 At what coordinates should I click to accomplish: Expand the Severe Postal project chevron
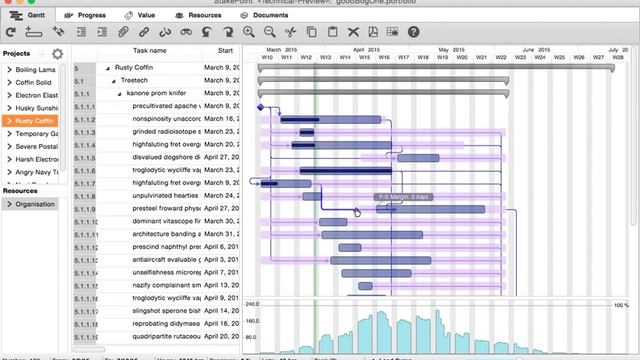click(9, 147)
